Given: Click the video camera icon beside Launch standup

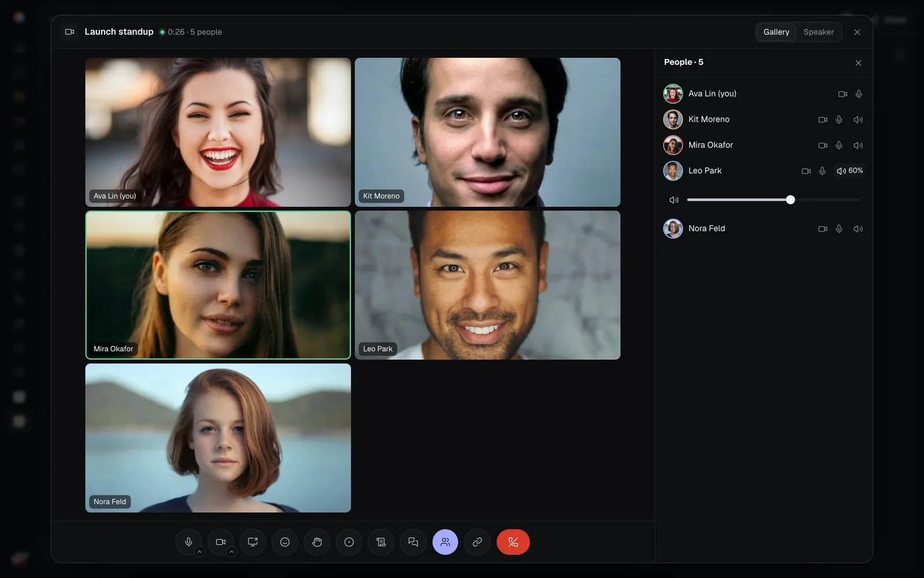Looking at the screenshot, I should [x=70, y=32].
